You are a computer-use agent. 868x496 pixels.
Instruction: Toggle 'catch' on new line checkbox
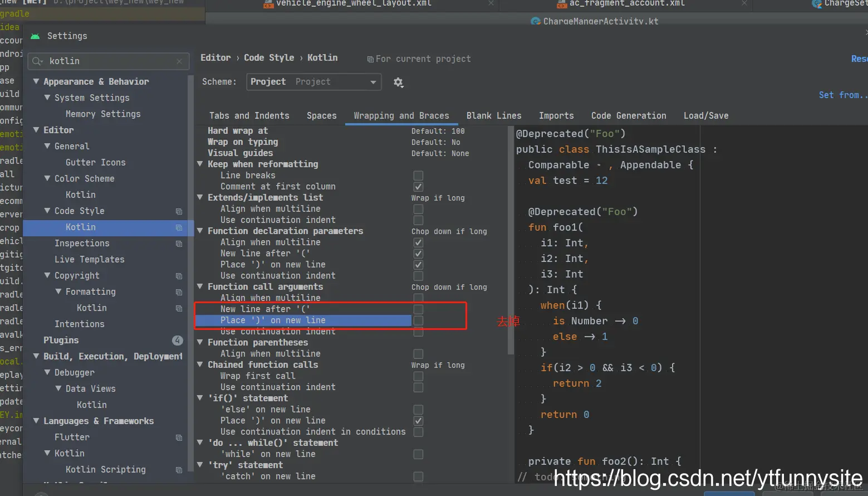point(418,476)
